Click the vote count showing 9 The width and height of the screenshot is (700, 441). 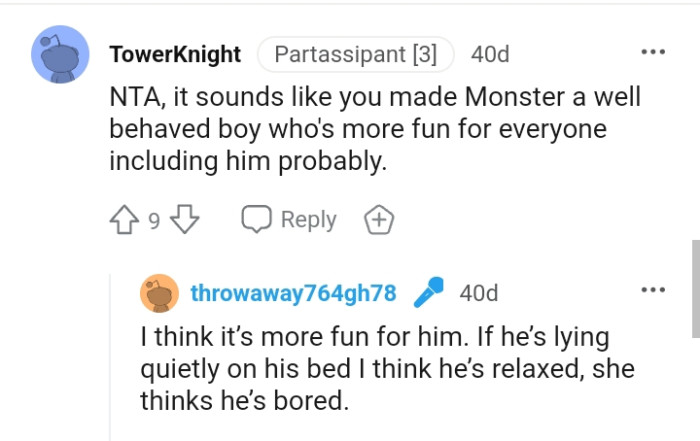tap(155, 221)
